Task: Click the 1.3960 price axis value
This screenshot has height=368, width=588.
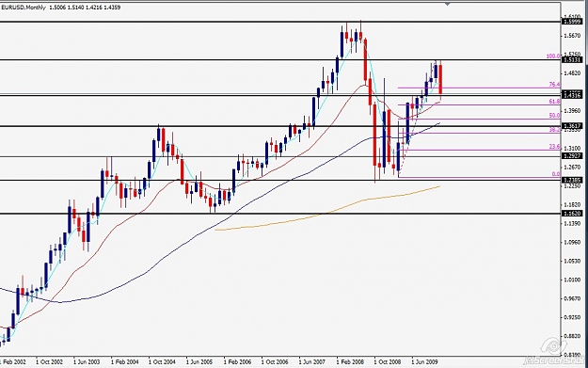Action: pos(573,111)
